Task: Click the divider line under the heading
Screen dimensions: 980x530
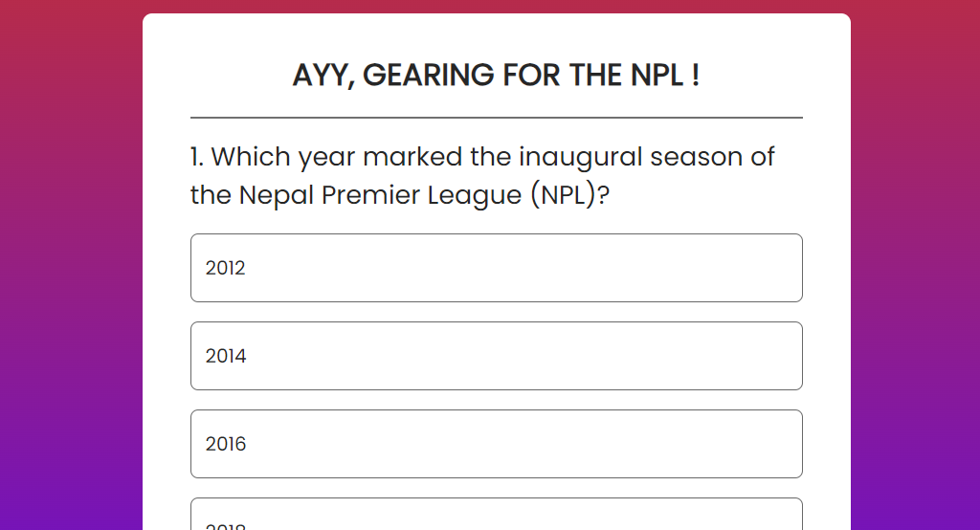Action: click(496, 118)
